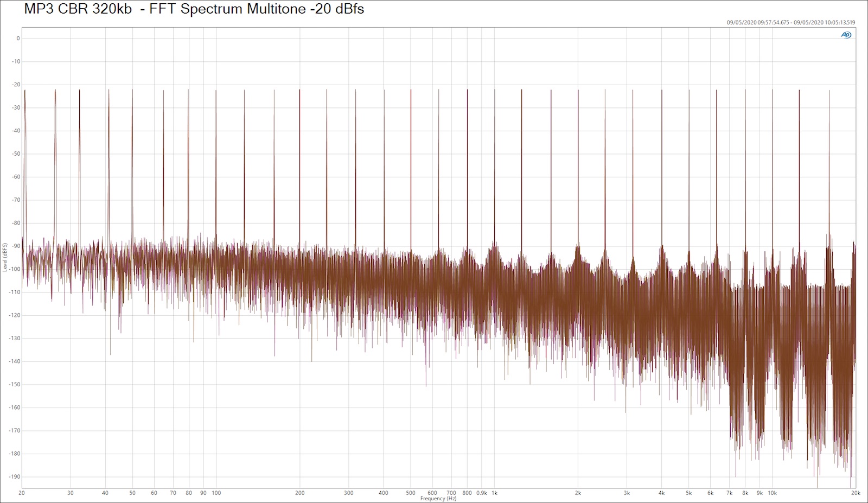Click the "7k" frequency axis tick label
Screen dimensions: 868x503
pos(730,493)
